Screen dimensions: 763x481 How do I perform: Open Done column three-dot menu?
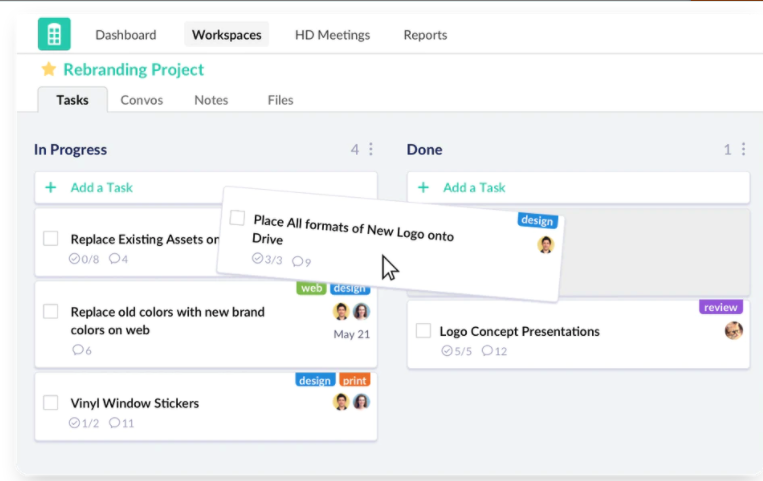coord(743,149)
